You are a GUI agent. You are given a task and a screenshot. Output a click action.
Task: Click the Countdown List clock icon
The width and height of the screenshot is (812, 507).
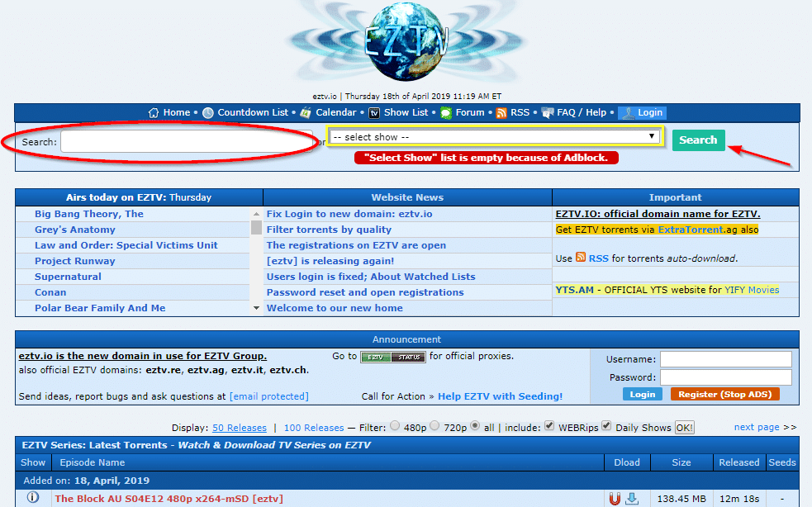pos(207,113)
